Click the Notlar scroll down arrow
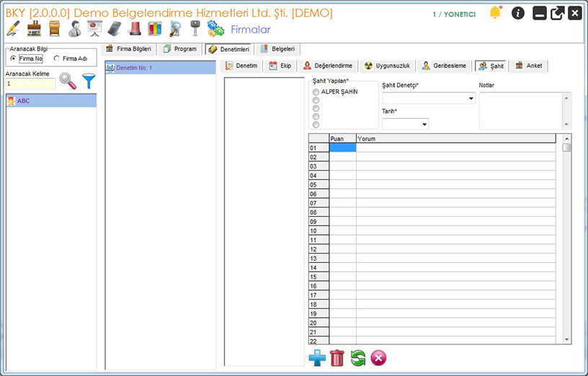Image resolution: width=588 pixels, height=376 pixels. point(566,125)
